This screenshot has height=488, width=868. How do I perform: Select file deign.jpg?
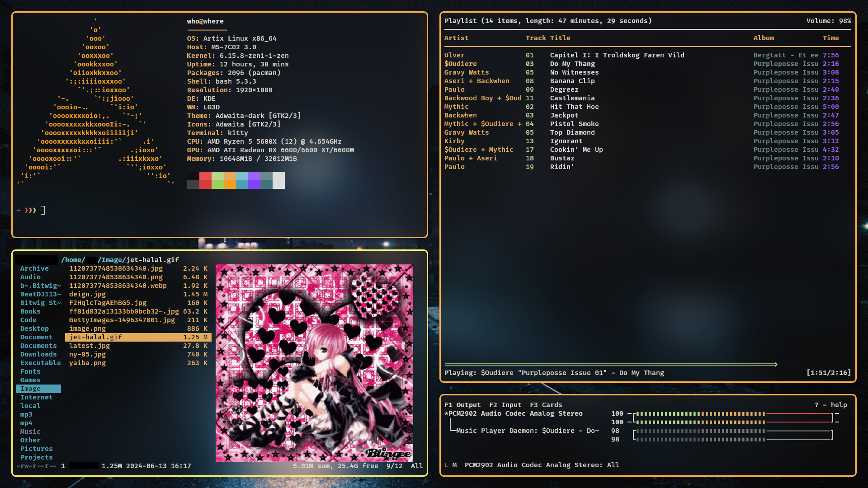click(x=138, y=294)
